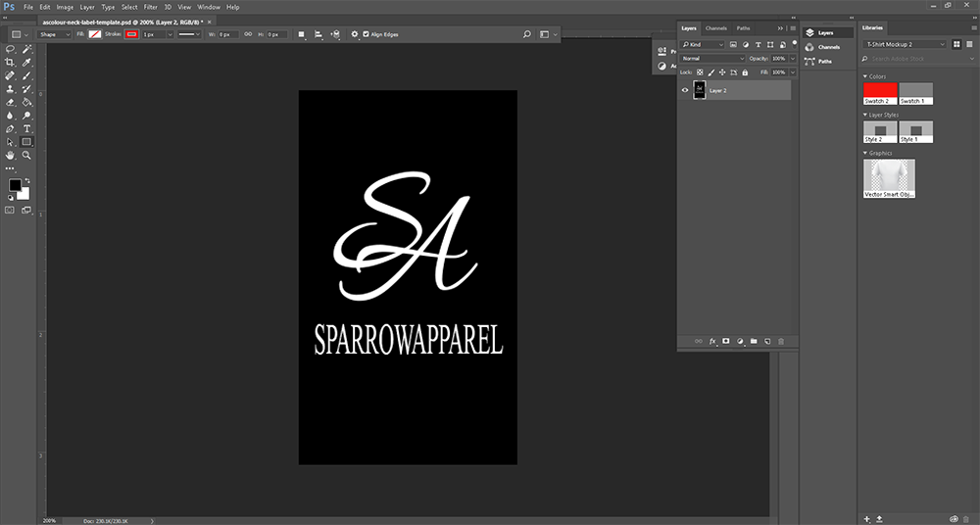Select the Paint Bucket tool
980x525 pixels.
tap(26, 102)
